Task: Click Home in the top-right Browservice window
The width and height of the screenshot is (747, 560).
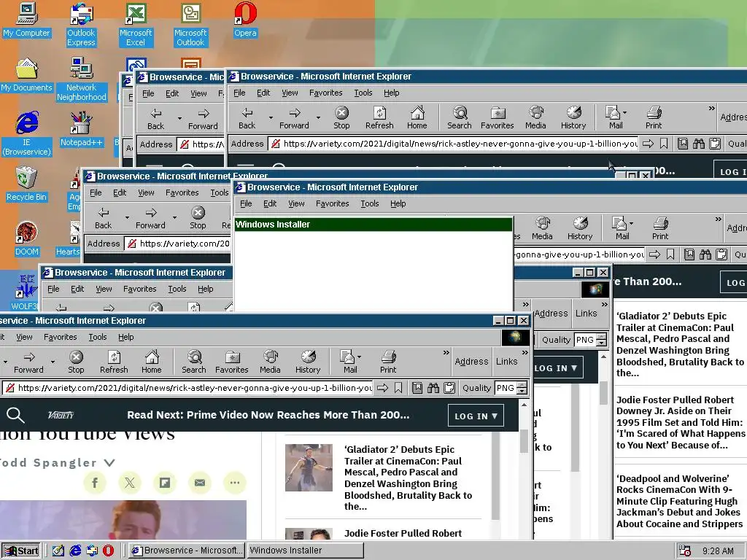Action: click(x=417, y=117)
